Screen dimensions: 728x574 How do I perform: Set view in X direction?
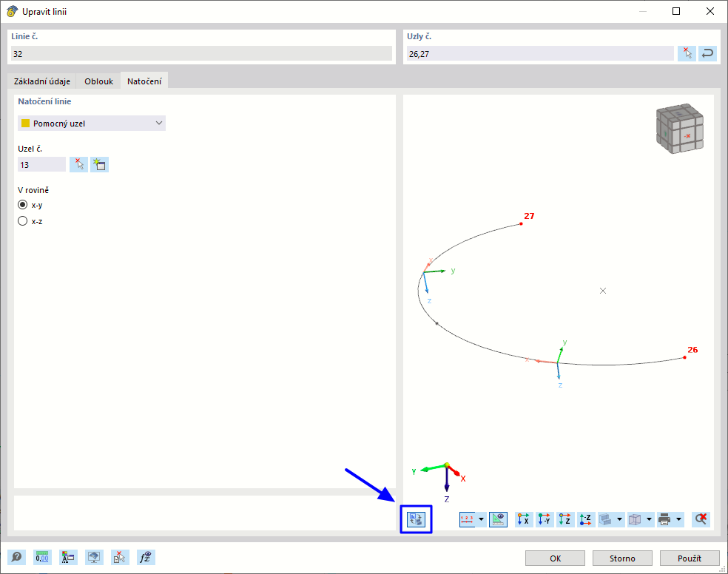(524, 519)
